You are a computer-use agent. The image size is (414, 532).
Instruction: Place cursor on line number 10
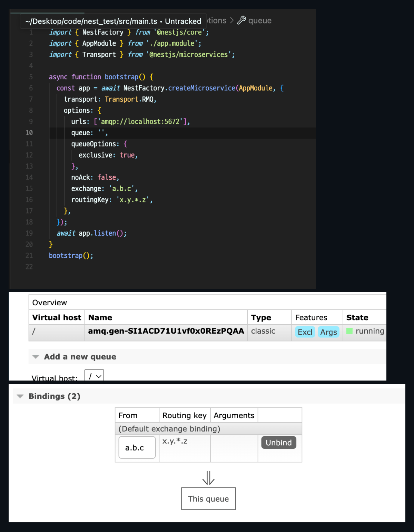(29, 133)
